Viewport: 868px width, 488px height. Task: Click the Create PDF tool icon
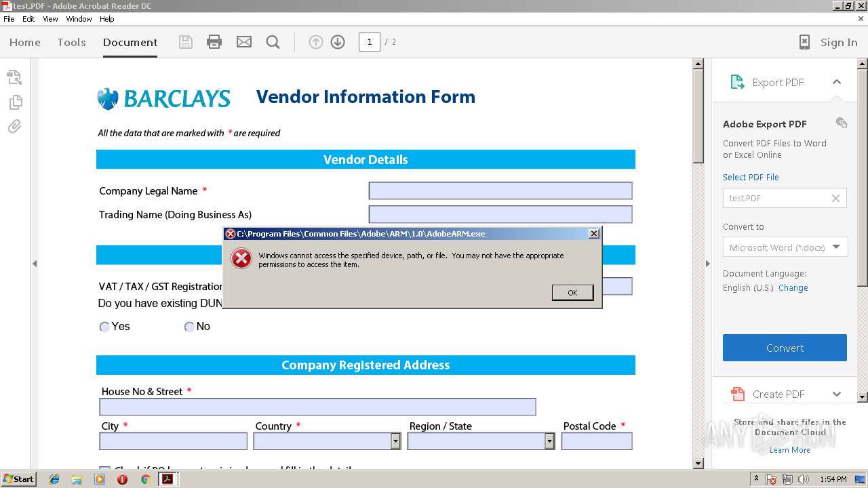[x=737, y=394]
